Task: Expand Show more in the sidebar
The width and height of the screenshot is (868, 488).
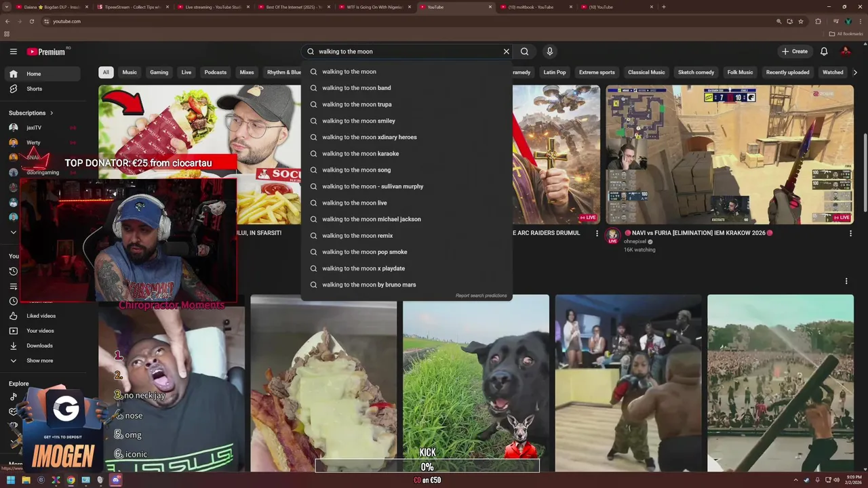Action: (x=43, y=361)
